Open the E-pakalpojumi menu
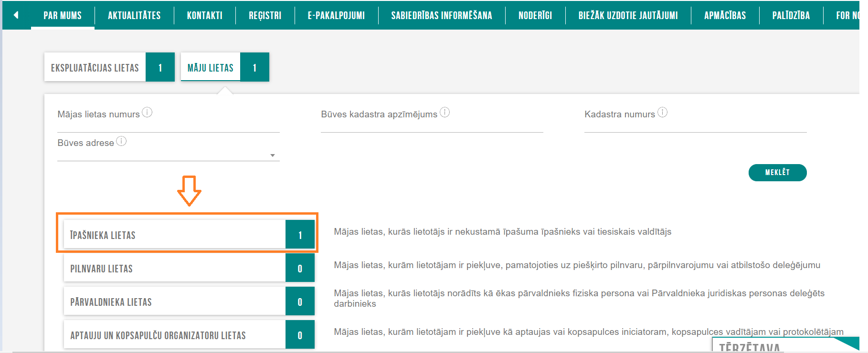The width and height of the screenshot is (868, 353). tap(336, 15)
